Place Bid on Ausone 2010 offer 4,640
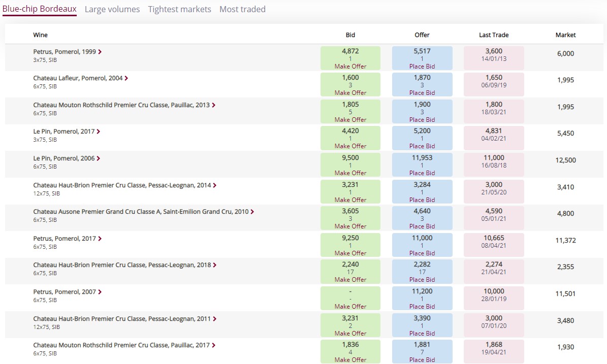Image resolution: width=607 pixels, height=364 pixels. [422, 226]
